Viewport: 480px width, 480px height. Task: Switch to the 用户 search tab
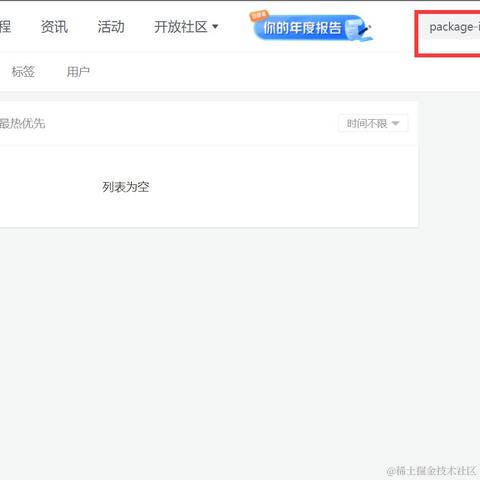[78, 72]
